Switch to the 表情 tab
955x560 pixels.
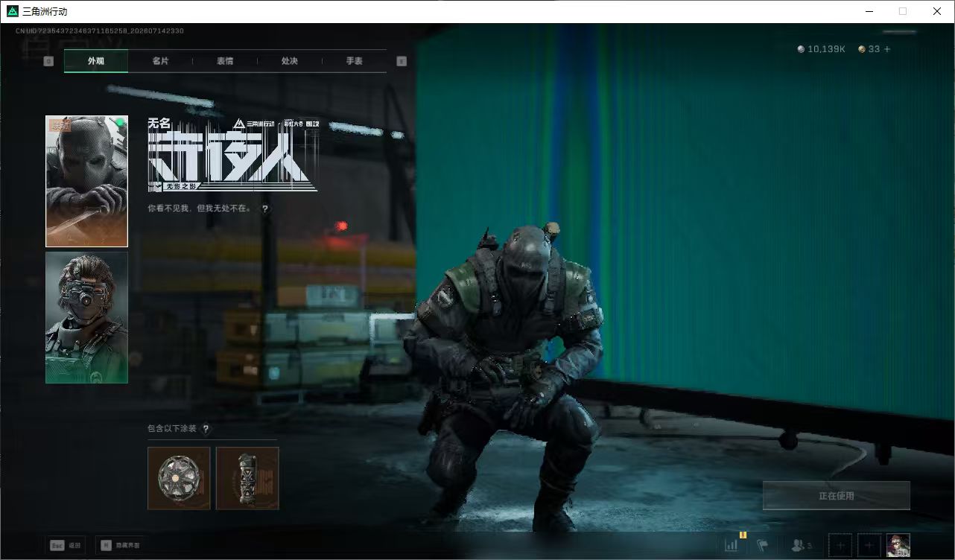click(x=225, y=61)
